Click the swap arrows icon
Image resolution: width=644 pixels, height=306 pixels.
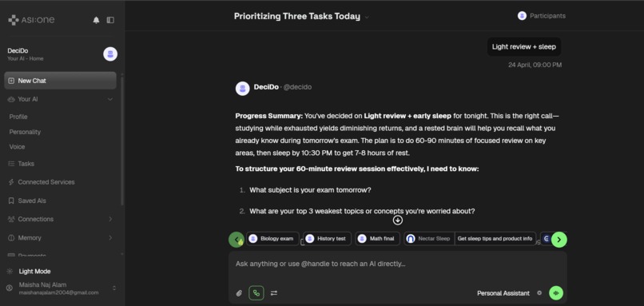tap(274, 293)
